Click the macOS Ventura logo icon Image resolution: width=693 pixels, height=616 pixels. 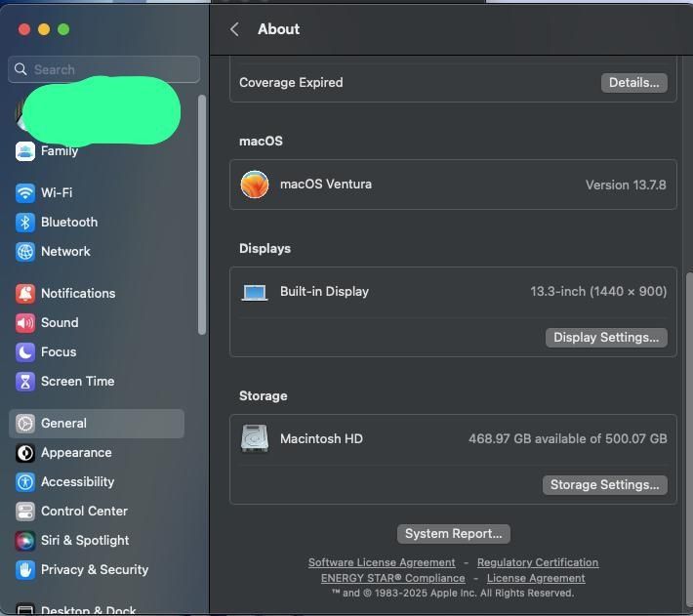pyautogui.click(x=255, y=185)
